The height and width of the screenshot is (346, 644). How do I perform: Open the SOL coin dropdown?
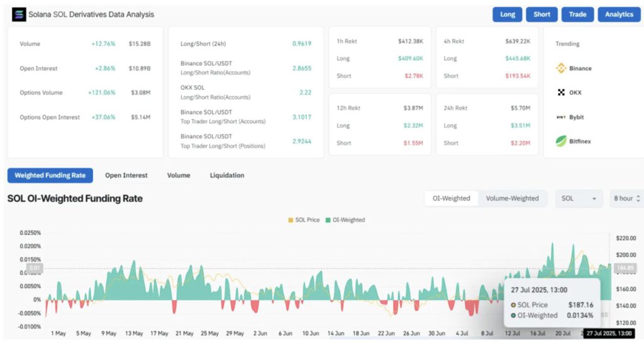(x=579, y=198)
